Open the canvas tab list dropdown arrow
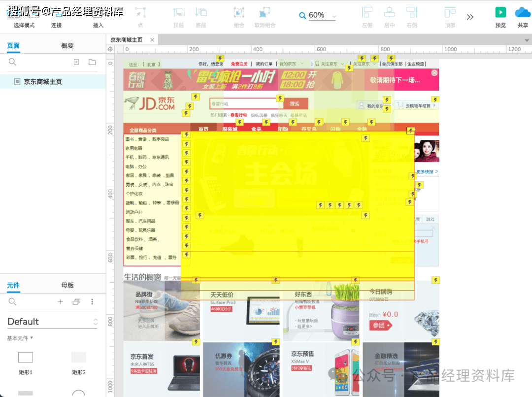The image size is (532, 397). [x=527, y=40]
